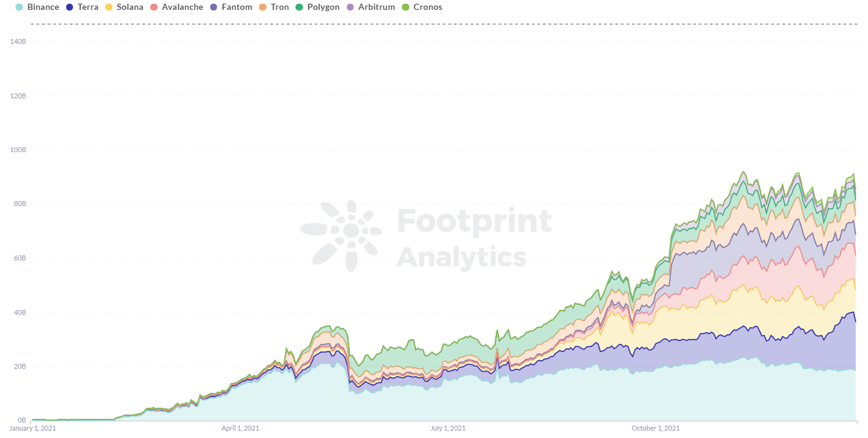Click the Binance legend color dot
The width and height of the screenshot is (868, 438).
19,7
